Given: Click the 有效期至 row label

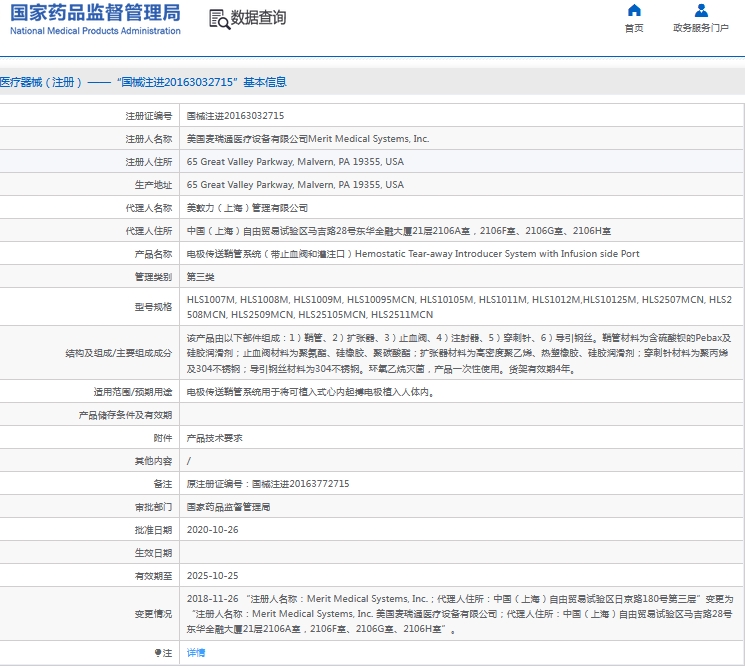Looking at the screenshot, I should pyautogui.click(x=153, y=576).
